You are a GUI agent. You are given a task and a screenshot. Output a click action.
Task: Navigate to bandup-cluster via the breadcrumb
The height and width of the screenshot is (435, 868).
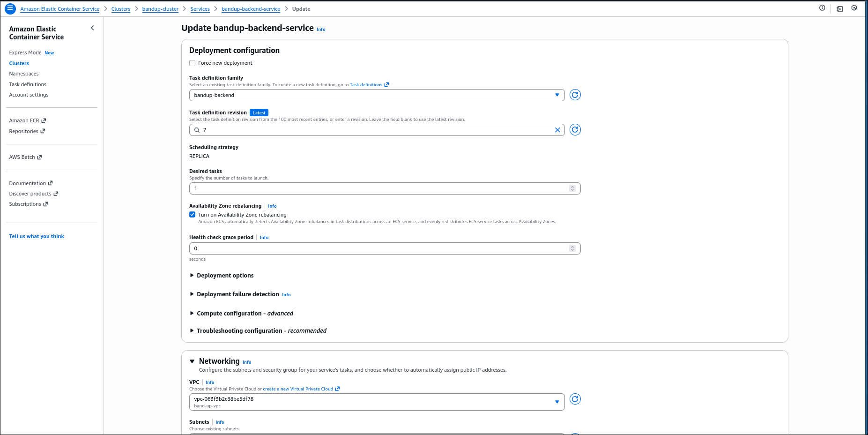(160, 9)
